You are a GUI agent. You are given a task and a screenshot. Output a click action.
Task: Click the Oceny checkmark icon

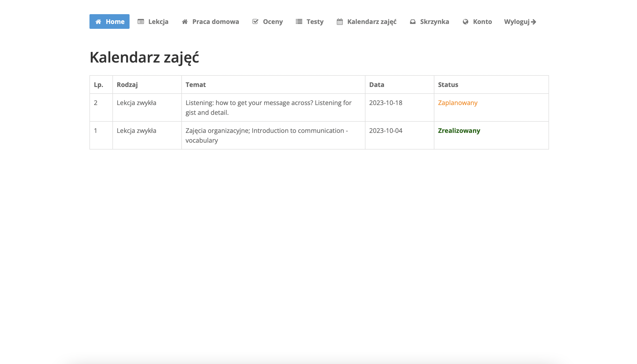tap(255, 22)
